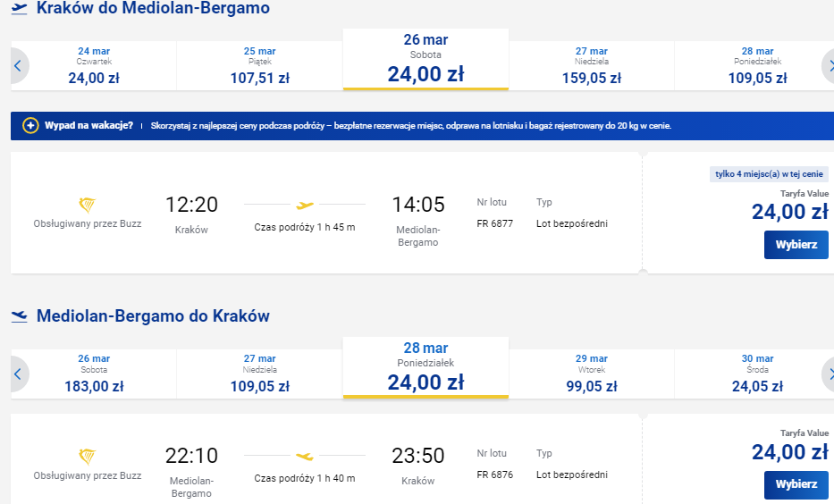Select outbound date 25 mar for 107,51 zł
Viewport: 834px width, 504px height.
coord(259,66)
